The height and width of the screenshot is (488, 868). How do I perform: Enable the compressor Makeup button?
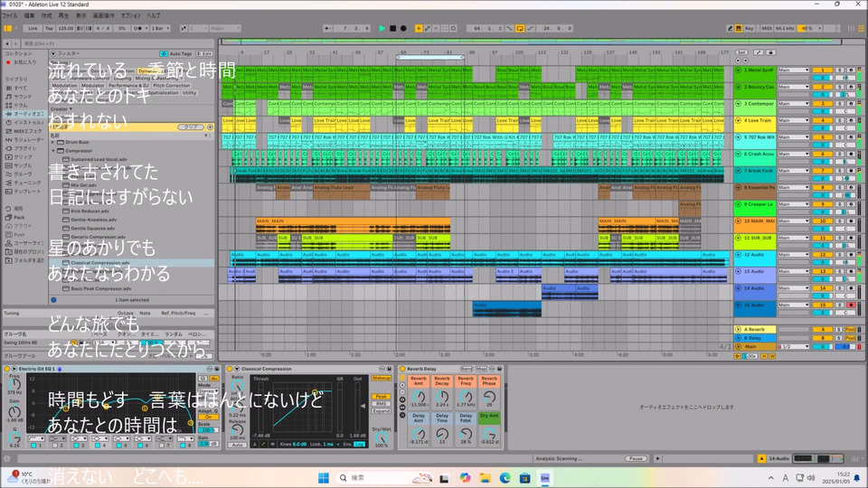point(381,379)
